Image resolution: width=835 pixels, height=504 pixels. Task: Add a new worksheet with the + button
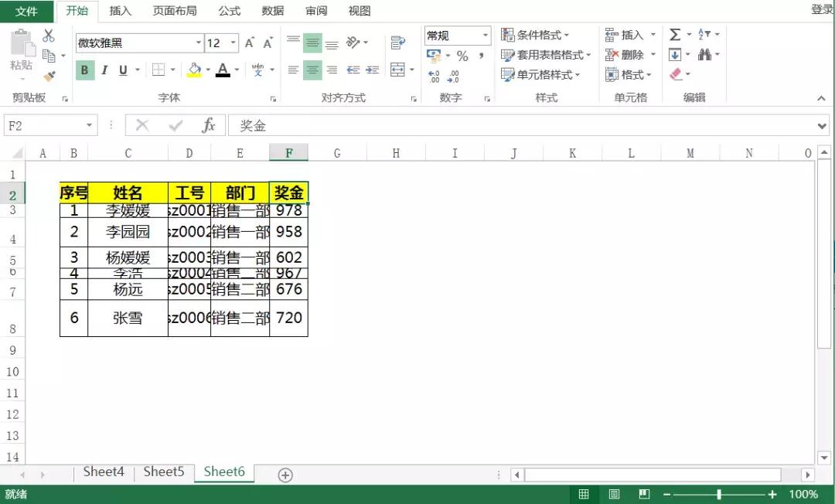(x=285, y=473)
